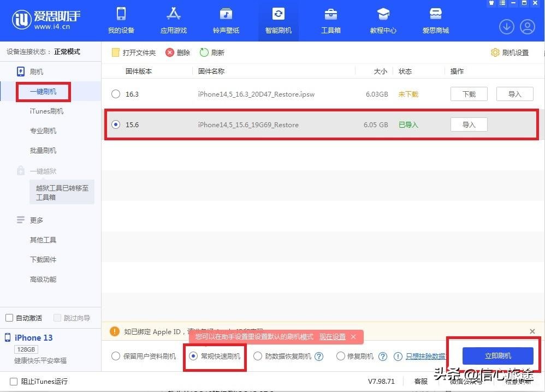The width and height of the screenshot is (545, 392).
Task: Click 下载 button for firmware 16.3
Action: click(x=469, y=94)
